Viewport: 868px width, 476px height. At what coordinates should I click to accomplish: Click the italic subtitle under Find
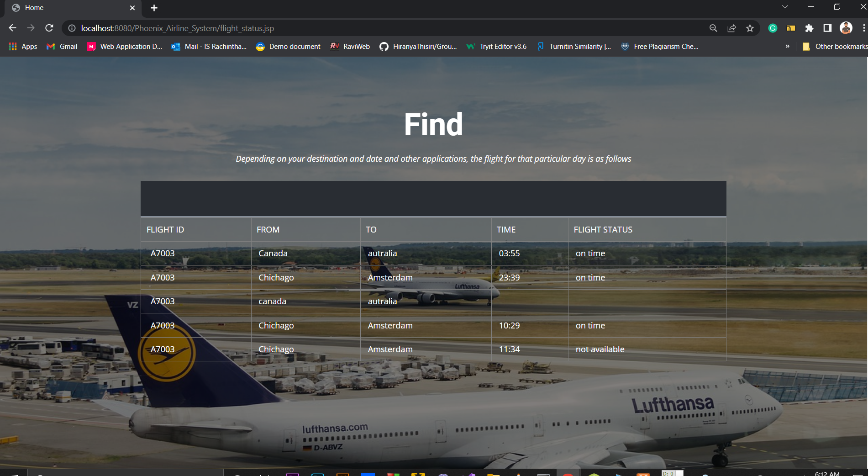[433, 159]
